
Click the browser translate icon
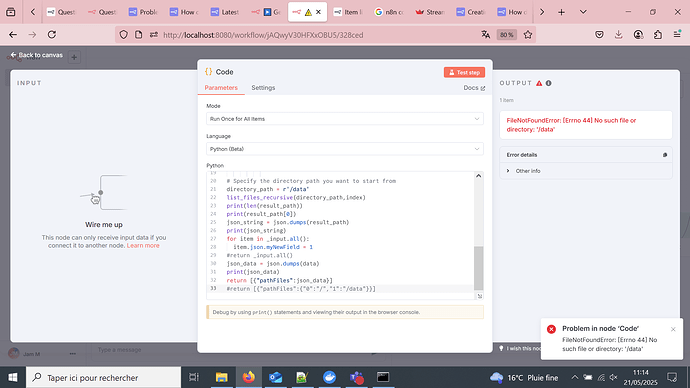click(485, 35)
